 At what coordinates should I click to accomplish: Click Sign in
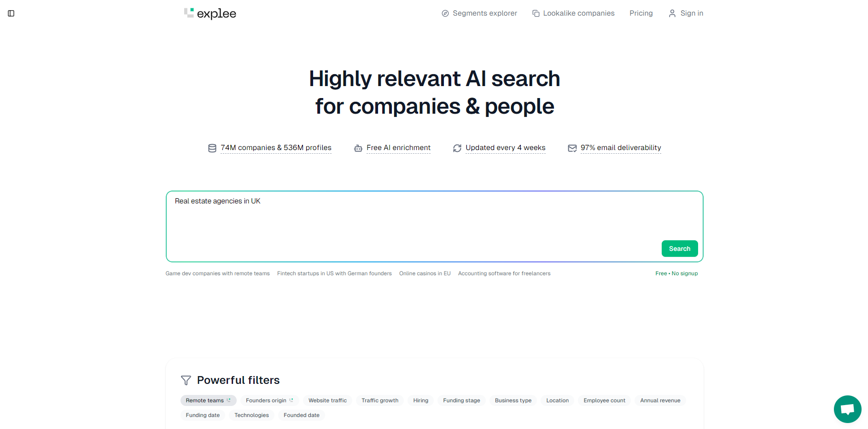pos(686,13)
